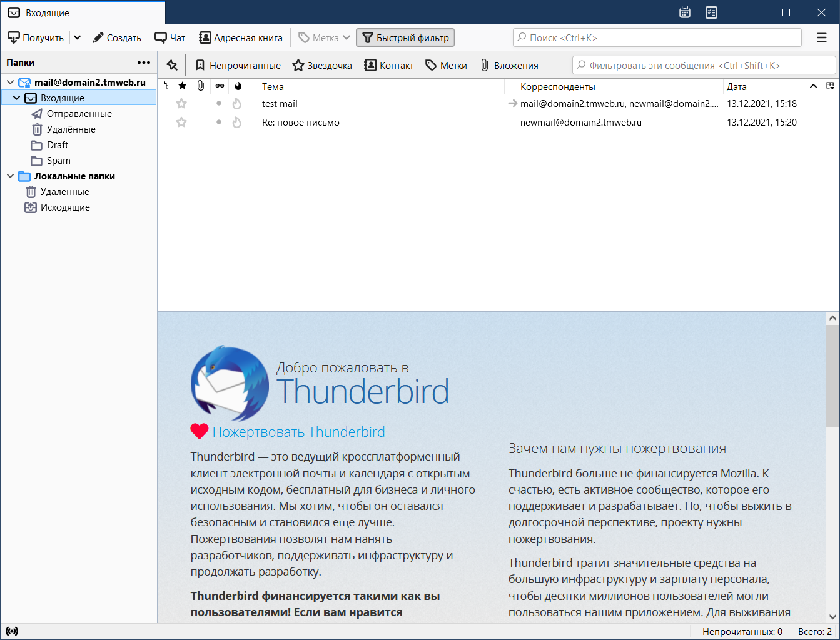The width and height of the screenshot is (840, 640).
Task: Select the Spam folder
Action: pyautogui.click(x=58, y=161)
